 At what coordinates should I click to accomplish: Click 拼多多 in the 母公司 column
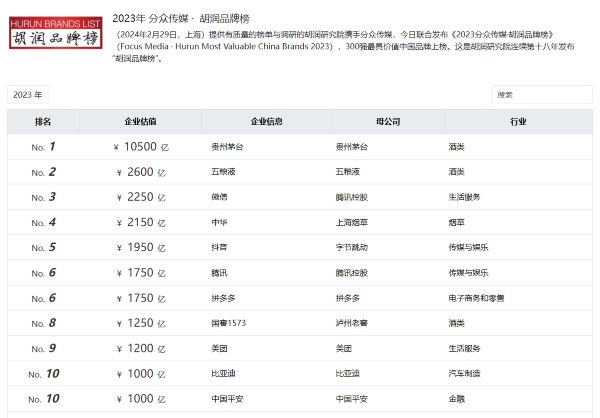(347, 298)
